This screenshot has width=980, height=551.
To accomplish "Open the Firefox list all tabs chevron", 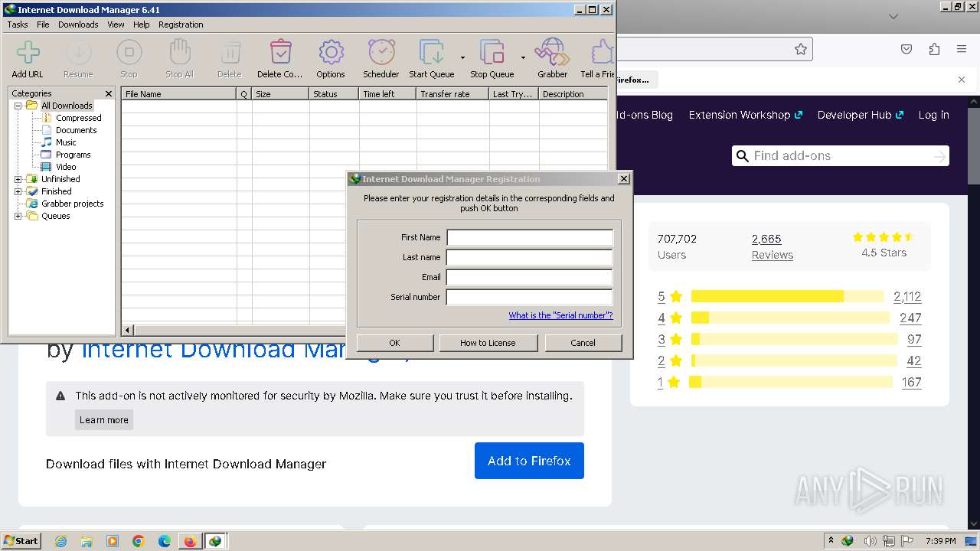I will pyautogui.click(x=893, y=16).
